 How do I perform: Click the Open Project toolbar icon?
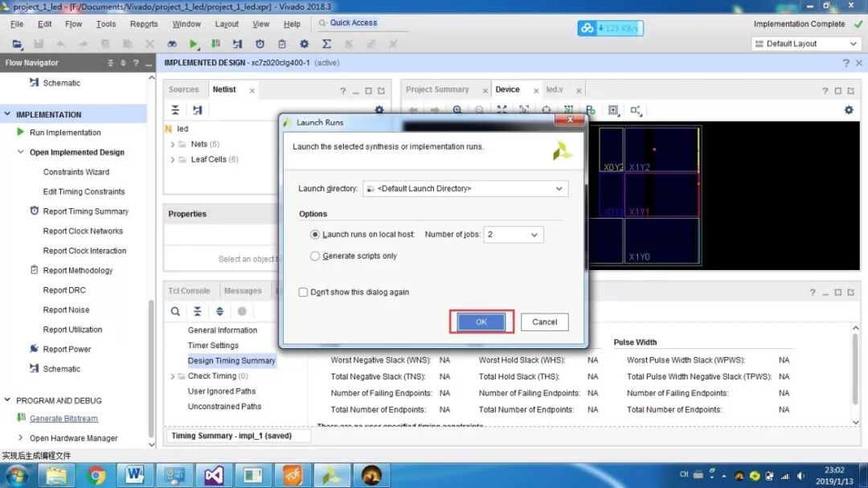(17, 43)
